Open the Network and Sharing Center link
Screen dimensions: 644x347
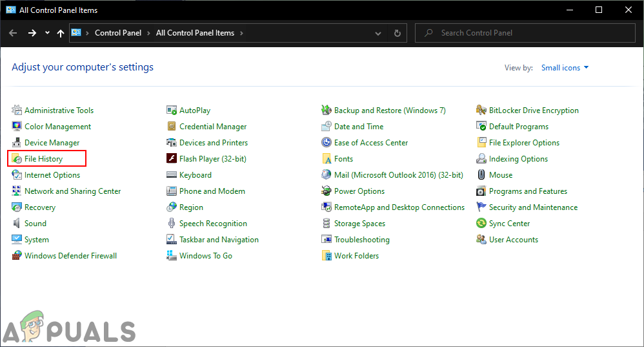[72, 191]
